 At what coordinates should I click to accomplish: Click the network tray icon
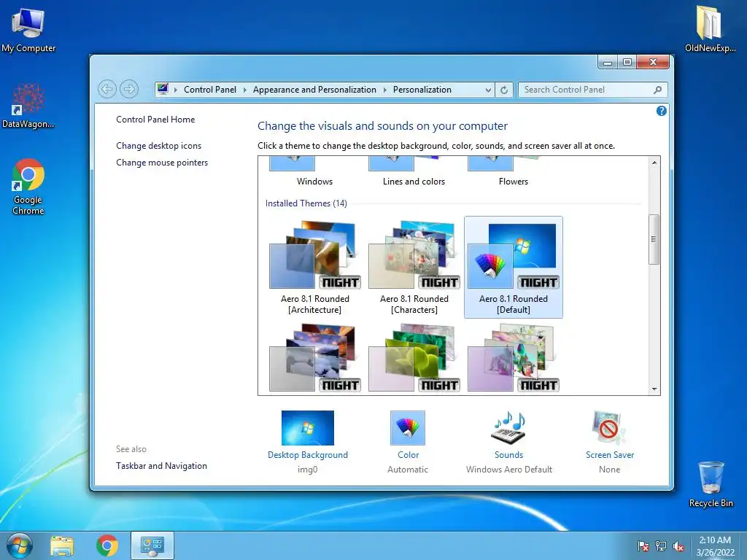pos(661,546)
